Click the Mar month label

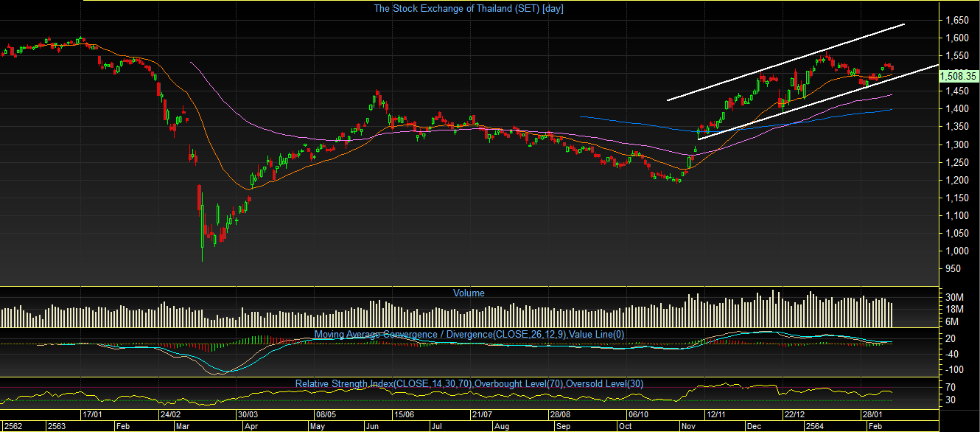tap(183, 426)
